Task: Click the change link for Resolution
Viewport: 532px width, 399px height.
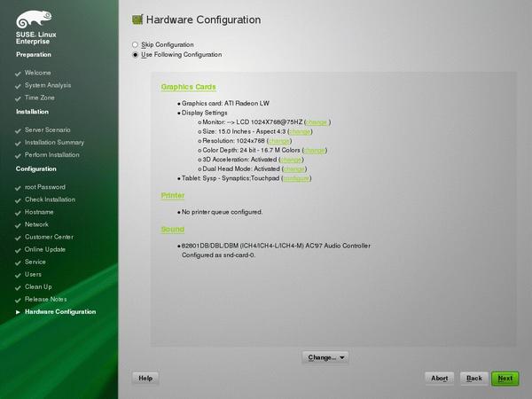Action: [279, 141]
